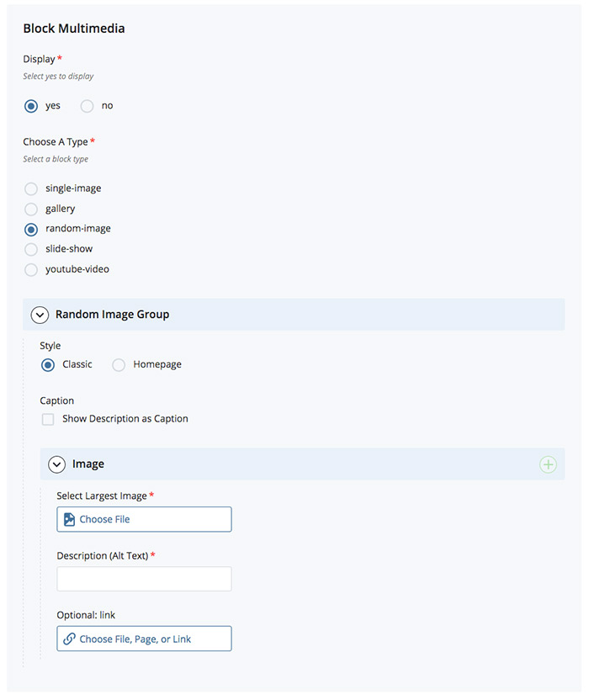Choose the gallery block type
589x700 pixels.
[31, 209]
